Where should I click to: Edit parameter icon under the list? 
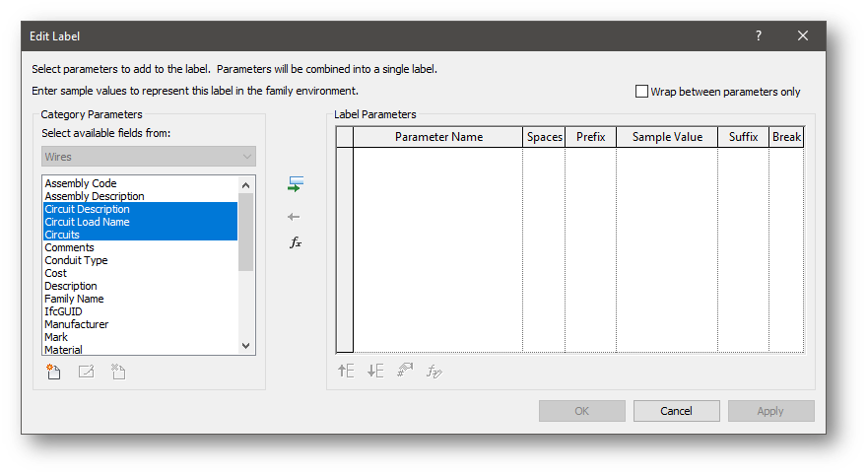click(x=86, y=372)
